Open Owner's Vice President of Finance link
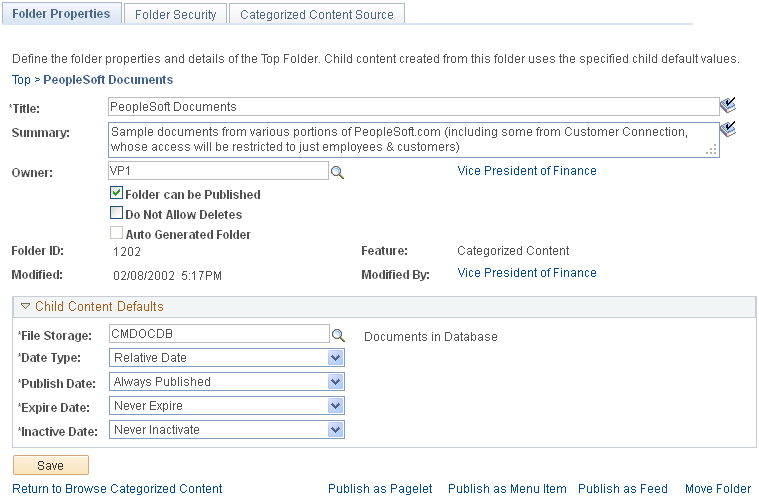This screenshot has width=759, height=498. tap(527, 171)
